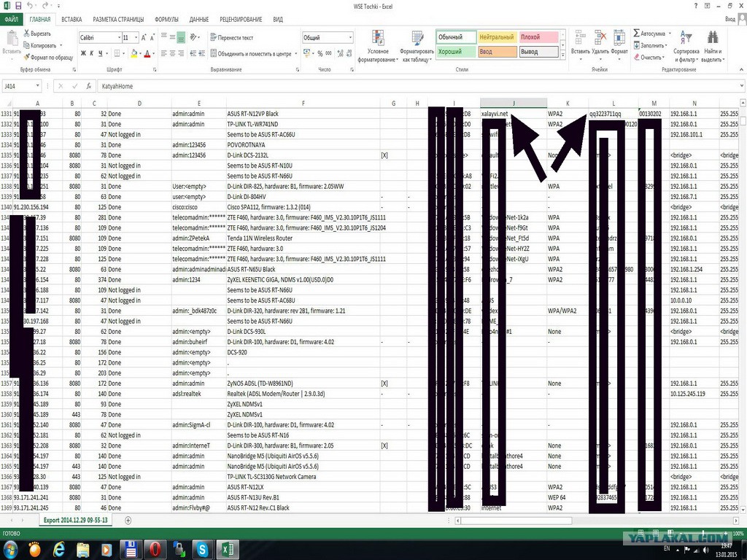Screen dimensions: 747x560
Task: Open the borders dropdown arrow
Action: point(124,53)
